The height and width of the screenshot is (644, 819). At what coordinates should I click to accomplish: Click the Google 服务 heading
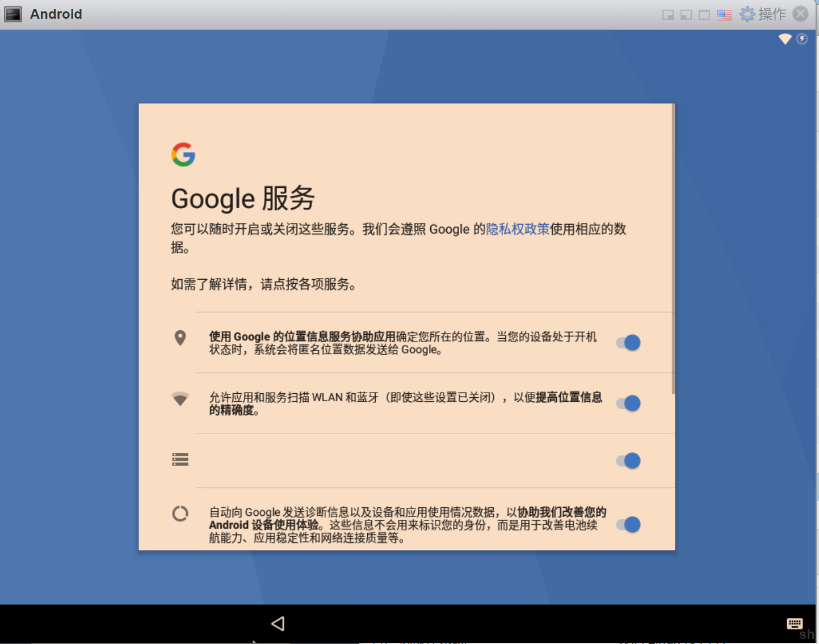coord(243,199)
